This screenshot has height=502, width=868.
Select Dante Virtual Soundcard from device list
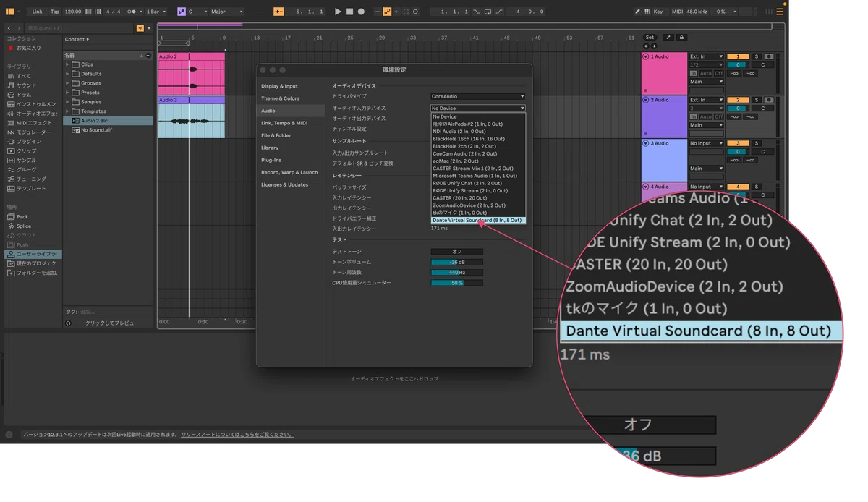(478, 220)
